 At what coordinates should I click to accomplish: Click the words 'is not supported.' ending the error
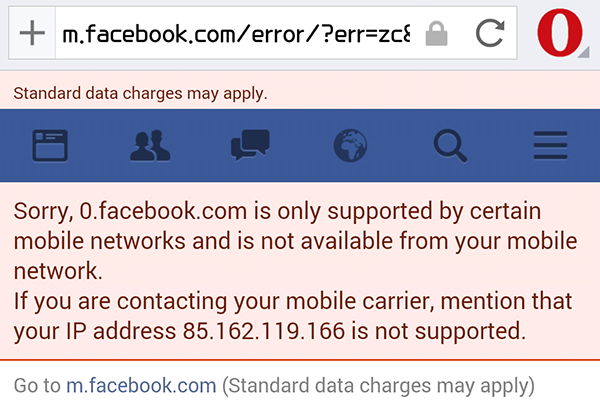[x=439, y=331]
